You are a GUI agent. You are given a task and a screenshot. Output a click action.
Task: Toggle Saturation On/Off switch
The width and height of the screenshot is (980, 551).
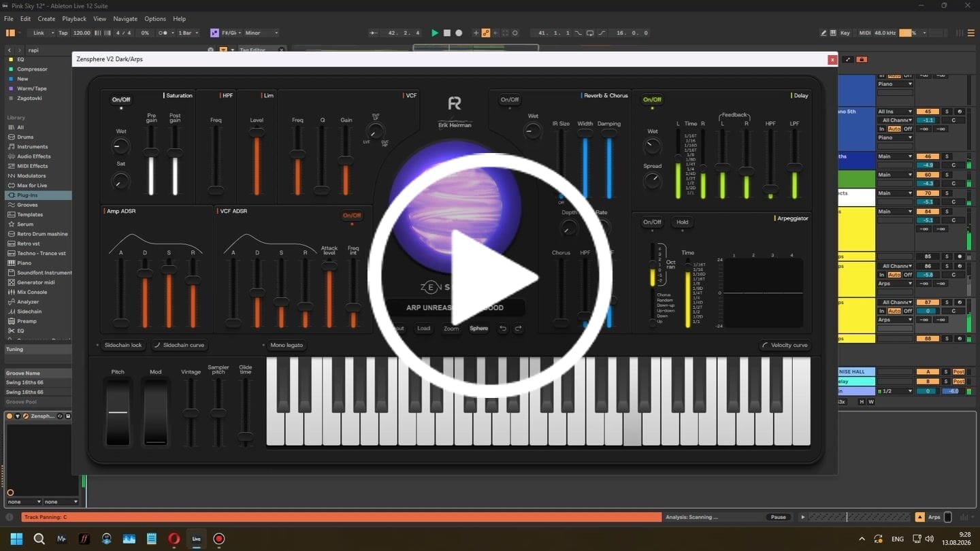tap(121, 100)
